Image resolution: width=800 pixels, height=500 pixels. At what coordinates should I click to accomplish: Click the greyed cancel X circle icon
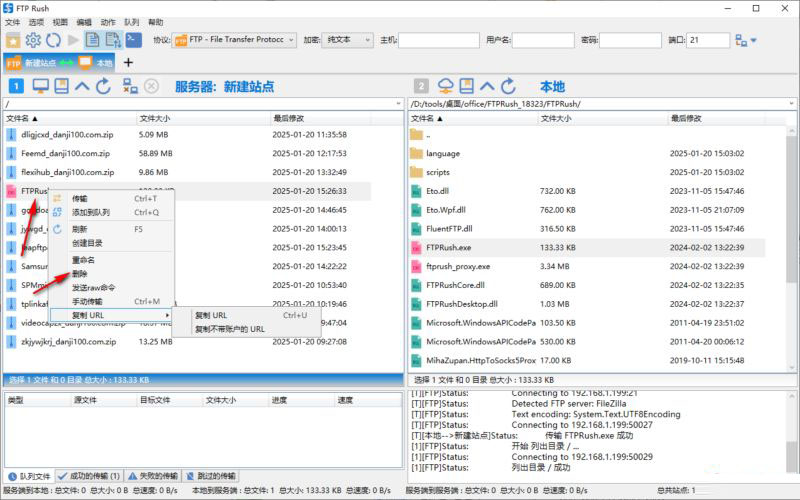(x=151, y=86)
